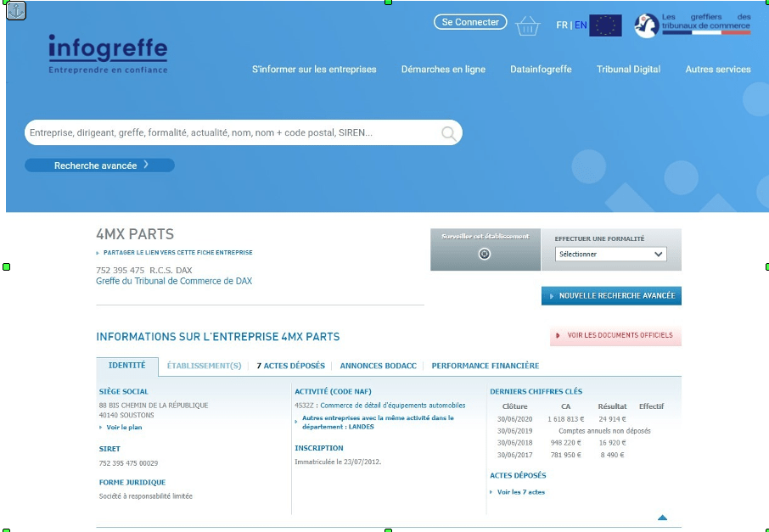
Task: Click the anchor icon in top-left corner
Action: coord(16,11)
